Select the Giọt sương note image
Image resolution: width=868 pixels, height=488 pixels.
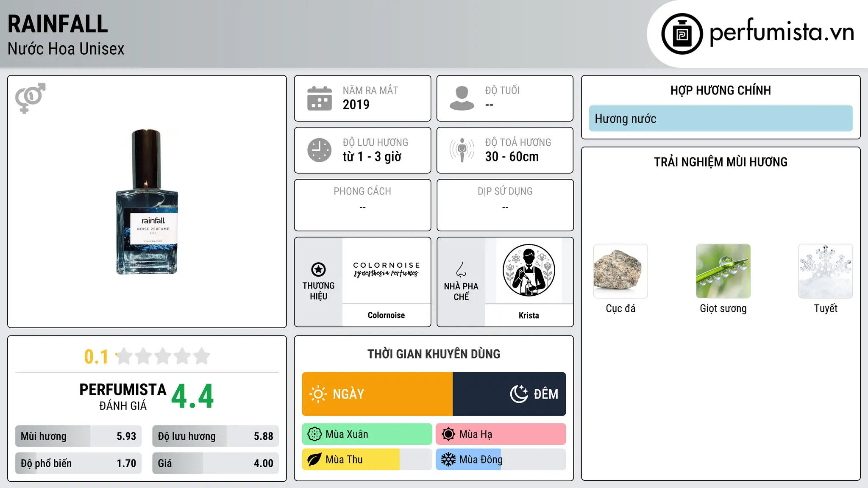[x=723, y=271]
